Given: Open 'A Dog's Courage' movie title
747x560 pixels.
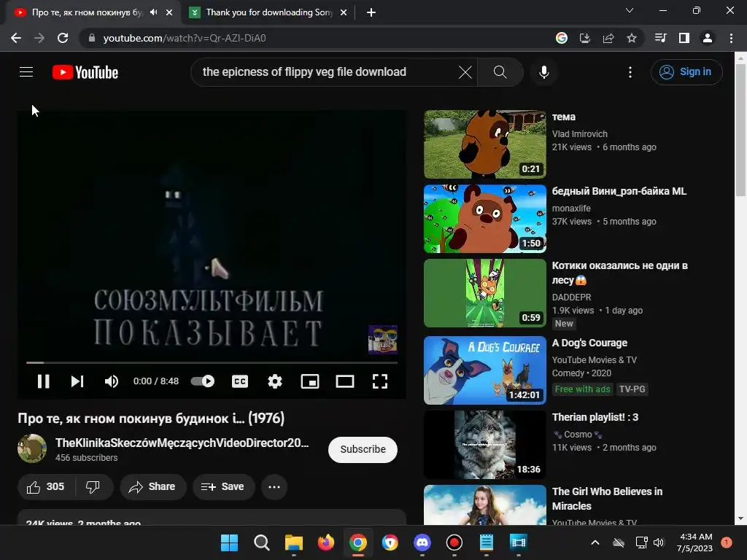Looking at the screenshot, I should (x=589, y=343).
